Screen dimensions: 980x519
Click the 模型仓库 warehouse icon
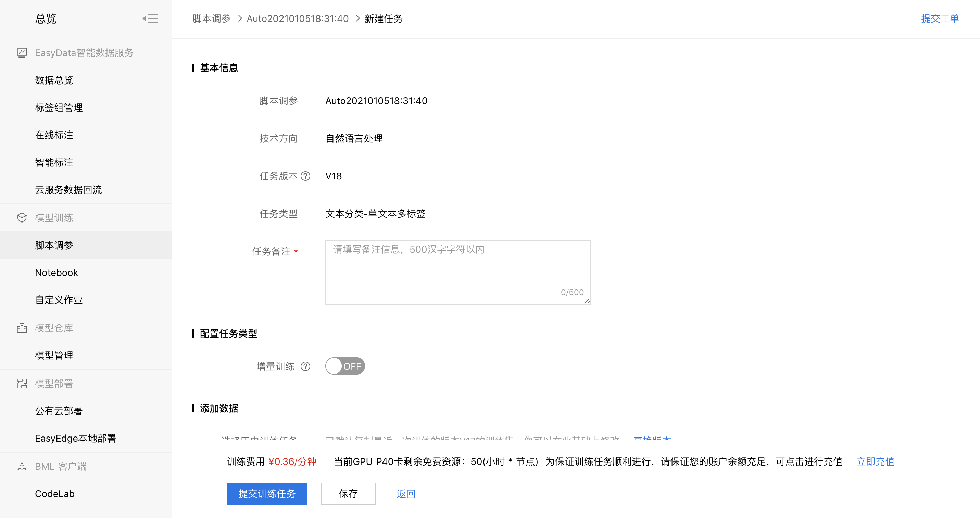(22, 328)
